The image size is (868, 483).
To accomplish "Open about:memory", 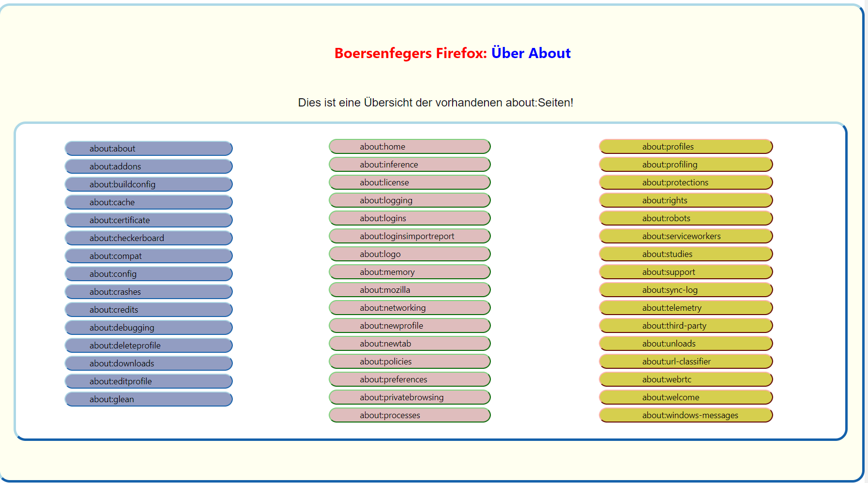I will click(410, 272).
